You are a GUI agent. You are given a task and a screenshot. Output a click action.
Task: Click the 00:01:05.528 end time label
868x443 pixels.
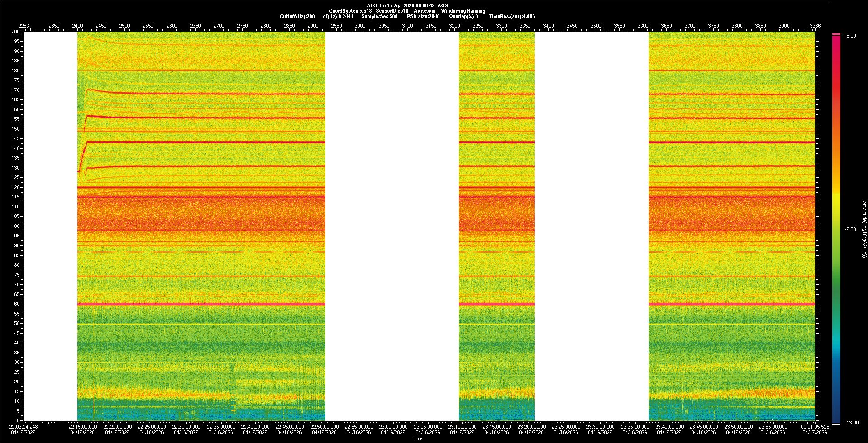click(x=815, y=427)
